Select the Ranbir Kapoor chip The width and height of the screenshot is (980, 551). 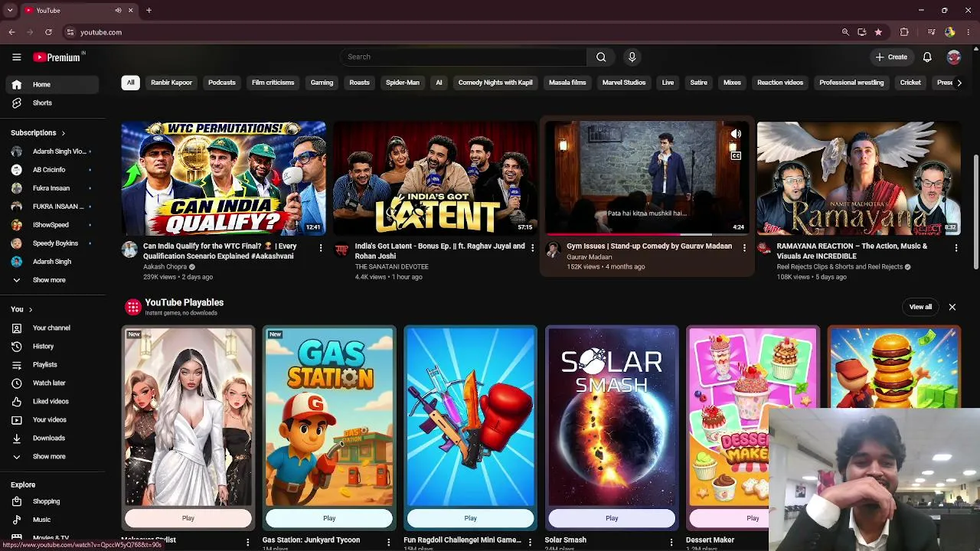pyautogui.click(x=171, y=83)
